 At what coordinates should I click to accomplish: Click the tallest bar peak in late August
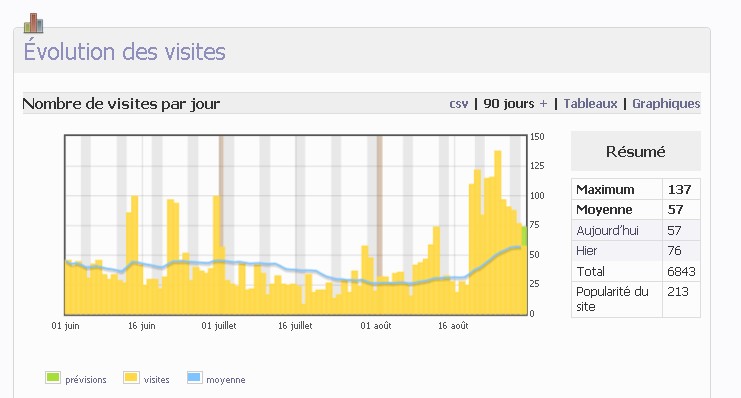click(498, 232)
